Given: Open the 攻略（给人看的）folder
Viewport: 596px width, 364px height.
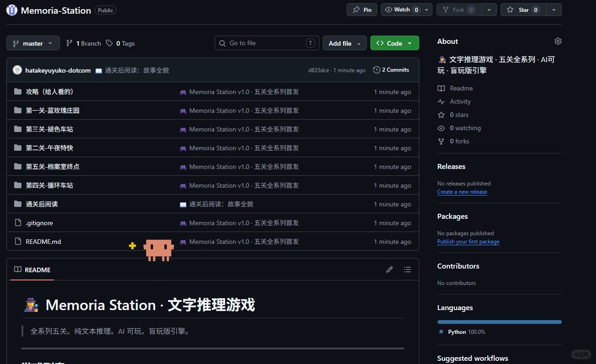Looking at the screenshot, I should (x=50, y=92).
